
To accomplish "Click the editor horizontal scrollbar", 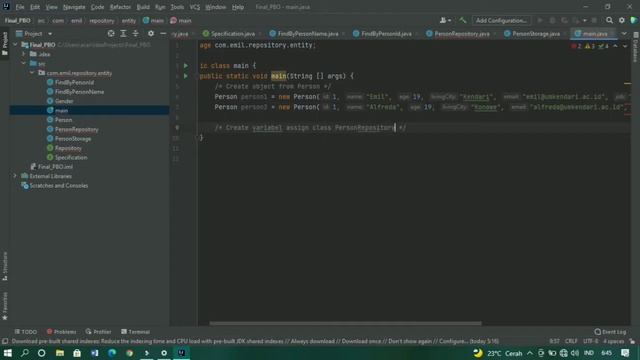I will [345, 323].
